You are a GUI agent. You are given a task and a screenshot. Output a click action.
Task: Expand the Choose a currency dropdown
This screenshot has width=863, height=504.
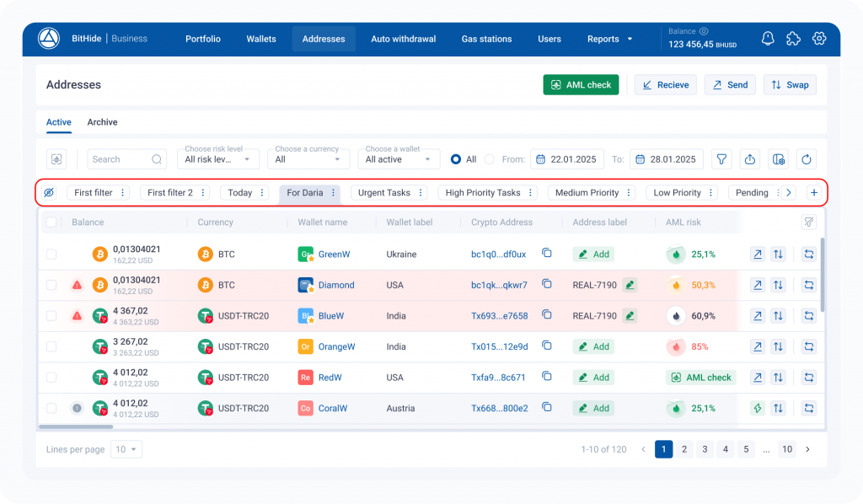pos(308,159)
